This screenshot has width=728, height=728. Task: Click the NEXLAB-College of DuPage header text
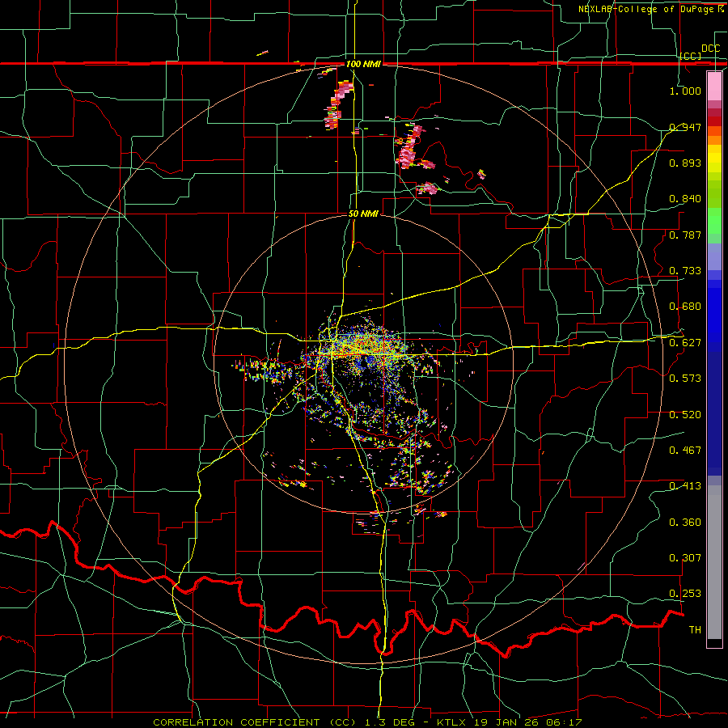[x=650, y=9]
